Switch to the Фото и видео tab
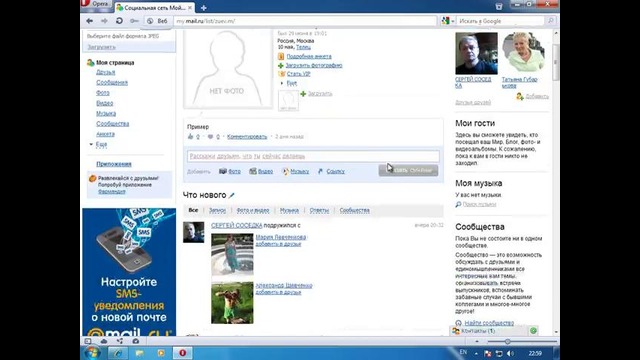The width and height of the screenshot is (640, 360). [x=253, y=210]
